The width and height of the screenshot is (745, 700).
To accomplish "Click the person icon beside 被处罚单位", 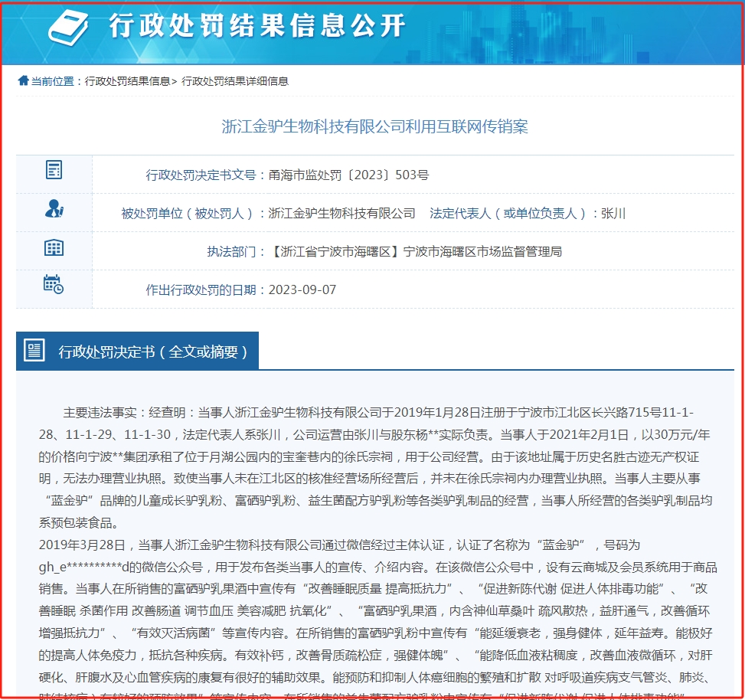I will click(54, 208).
